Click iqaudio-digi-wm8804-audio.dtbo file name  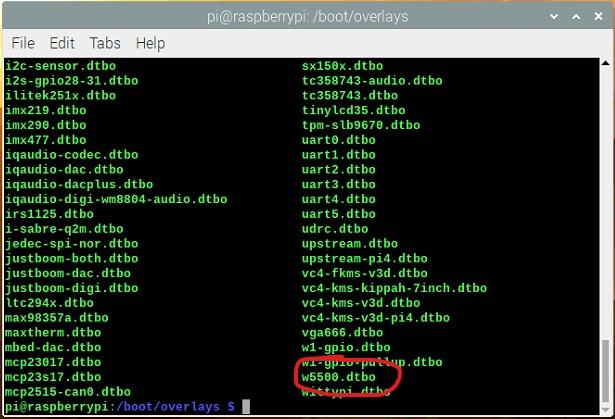pos(116,199)
